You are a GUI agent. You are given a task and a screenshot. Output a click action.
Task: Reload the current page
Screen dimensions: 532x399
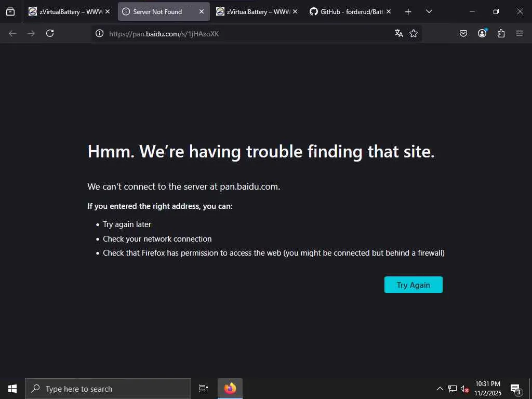click(50, 33)
